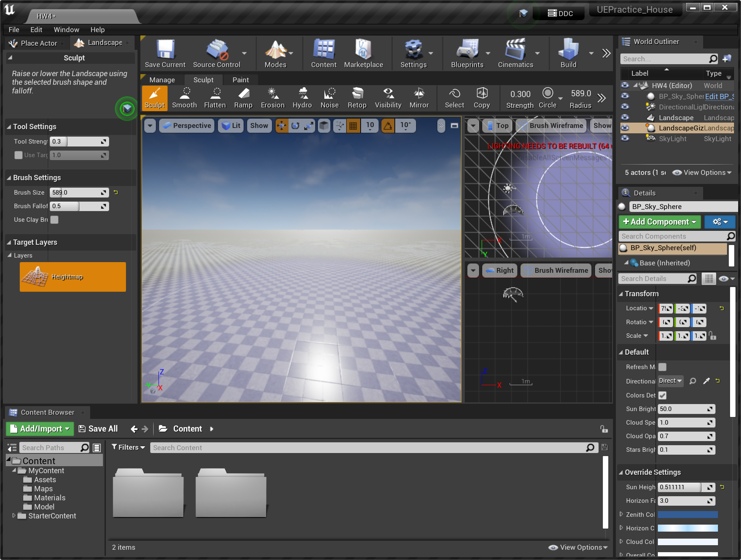Open the Modes toolbar button
The height and width of the screenshot is (560, 741).
click(x=275, y=53)
